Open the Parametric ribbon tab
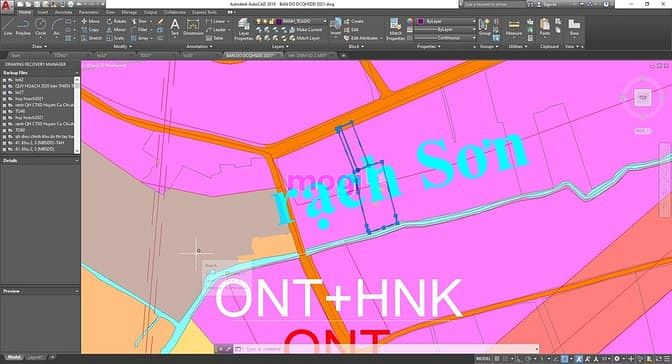The height and width of the screenshot is (364, 672). [x=89, y=12]
